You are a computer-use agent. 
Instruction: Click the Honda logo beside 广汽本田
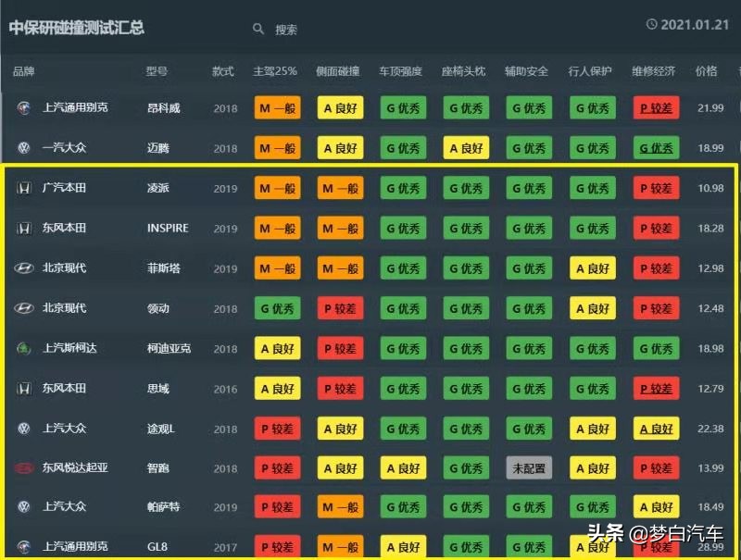(24, 188)
